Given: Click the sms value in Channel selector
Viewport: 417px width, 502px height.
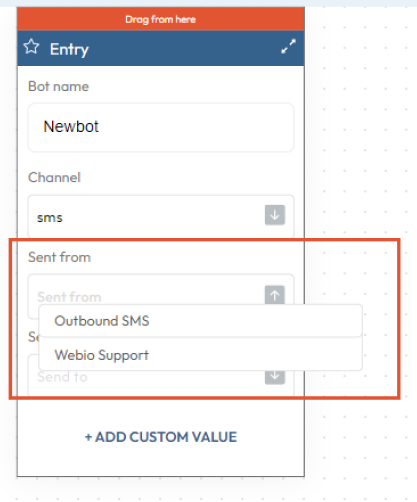Looking at the screenshot, I should point(50,217).
